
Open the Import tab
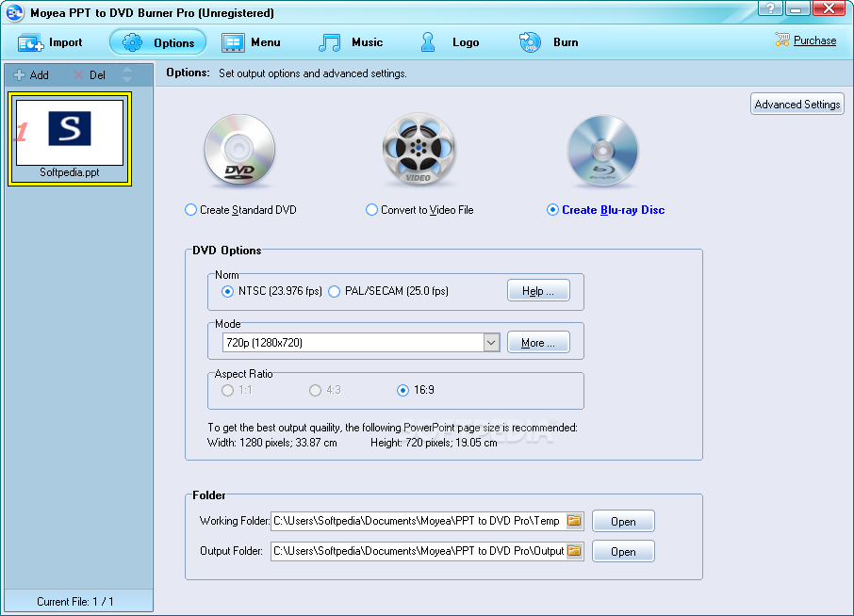point(50,42)
